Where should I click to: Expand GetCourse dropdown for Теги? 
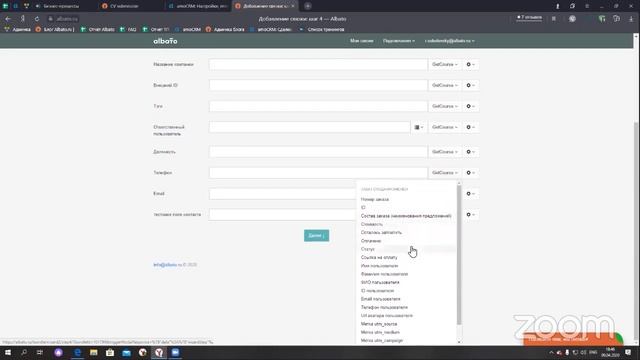(x=444, y=106)
